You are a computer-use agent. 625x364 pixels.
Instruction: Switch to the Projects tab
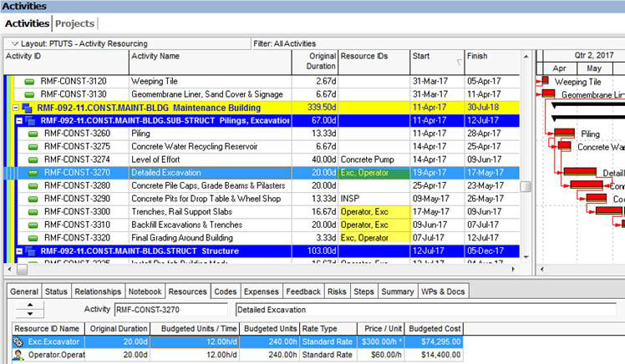[x=75, y=23]
